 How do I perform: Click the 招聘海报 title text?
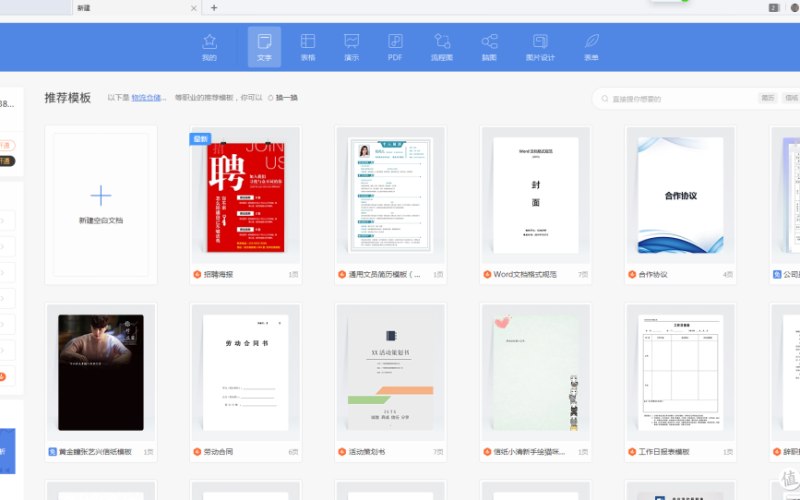pos(218,274)
